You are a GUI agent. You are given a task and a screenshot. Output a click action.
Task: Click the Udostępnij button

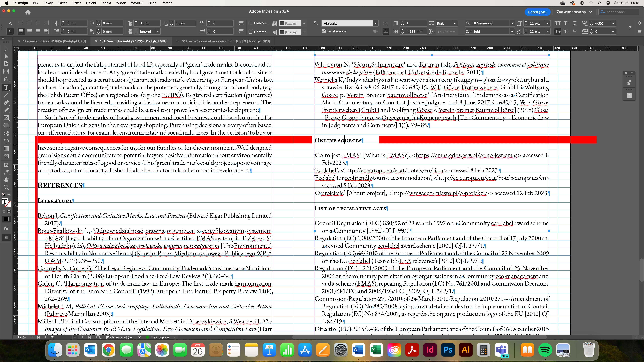[537, 12]
